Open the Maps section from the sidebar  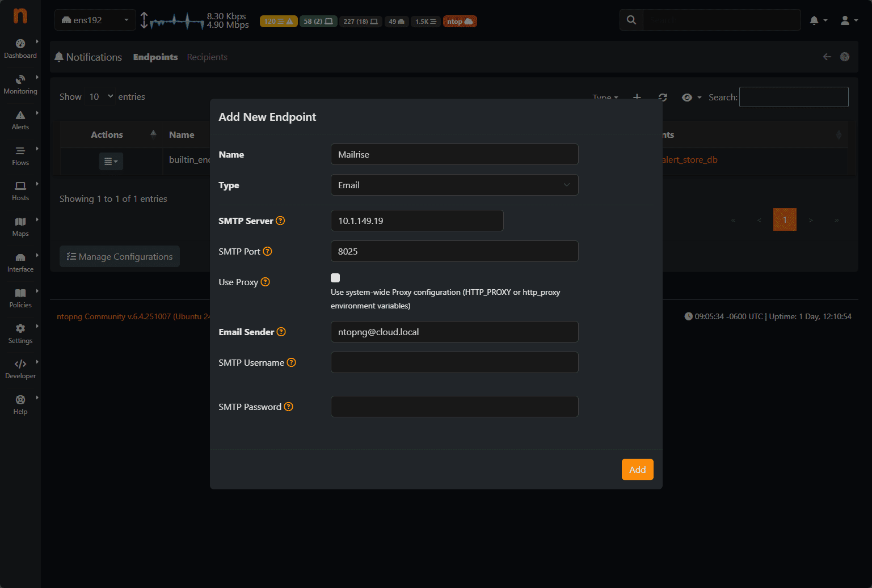coord(20,226)
